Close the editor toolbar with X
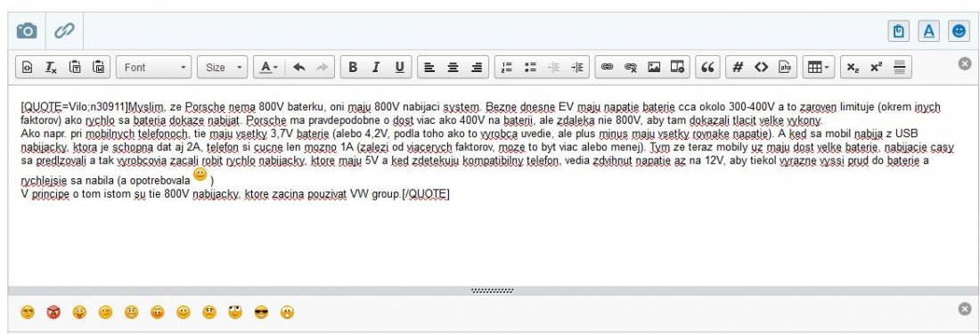Screen dimensions: 980x334 [965, 63]
